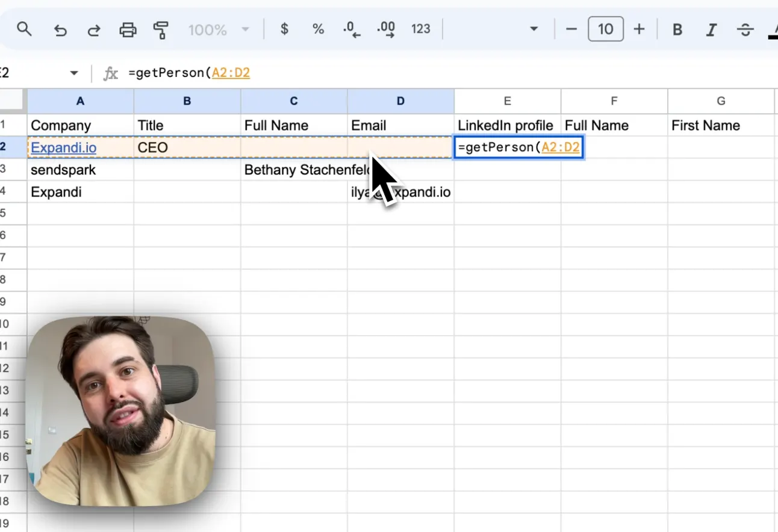Select the LinkedIn profile header cell
The height and width of the screenshot is (532, 778).
508,125
